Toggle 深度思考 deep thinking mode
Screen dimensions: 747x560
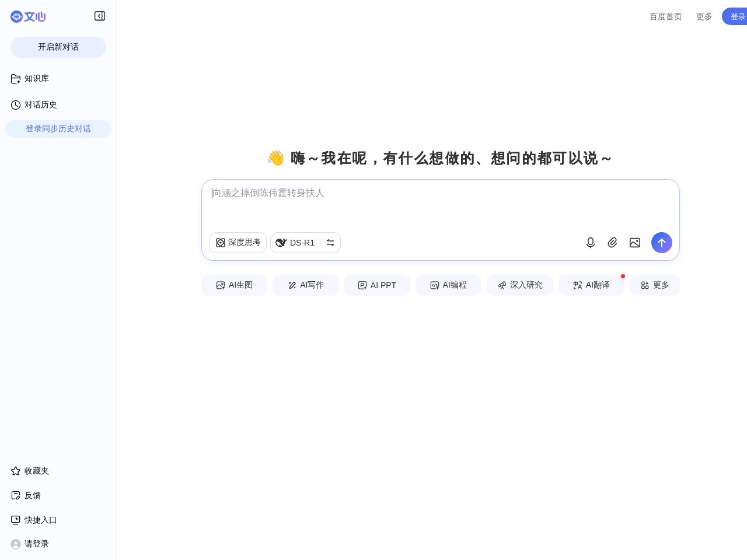coord(238,243)
